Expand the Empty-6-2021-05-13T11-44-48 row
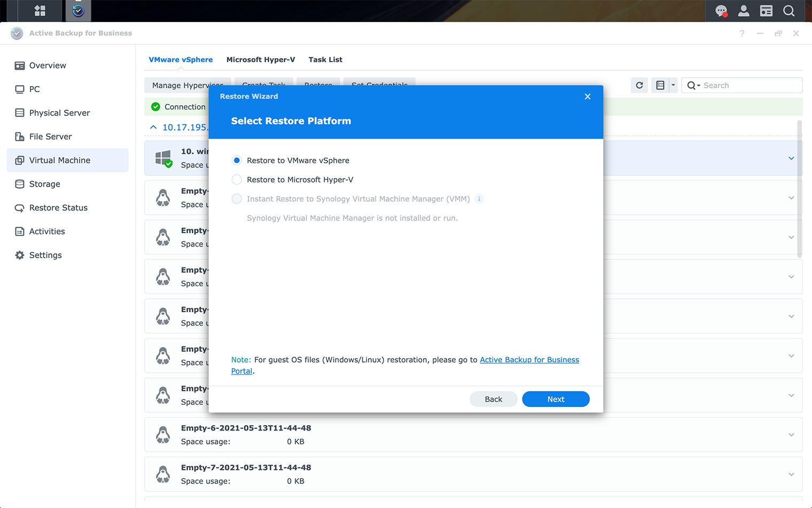 click(791, 435)
